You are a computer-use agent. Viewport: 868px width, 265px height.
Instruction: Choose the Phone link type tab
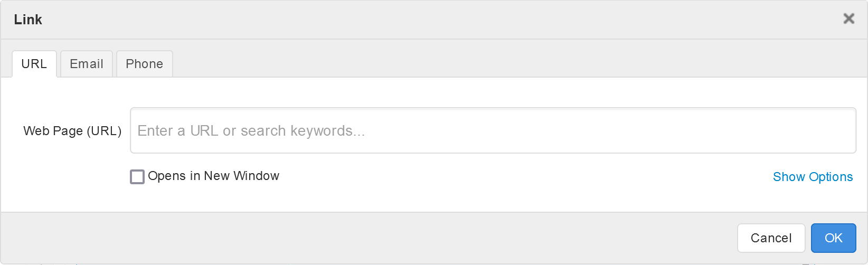point(144,64)
